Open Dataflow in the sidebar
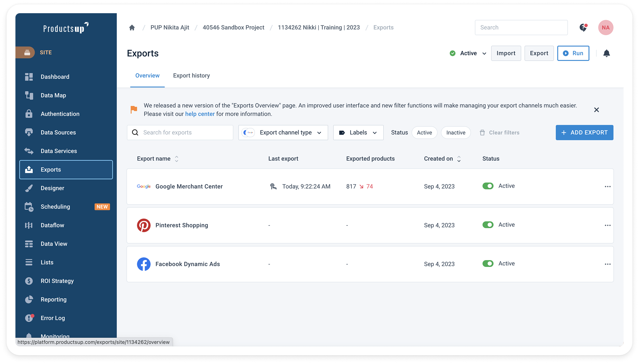Screen dimensions: 639x364 (66, 225)
